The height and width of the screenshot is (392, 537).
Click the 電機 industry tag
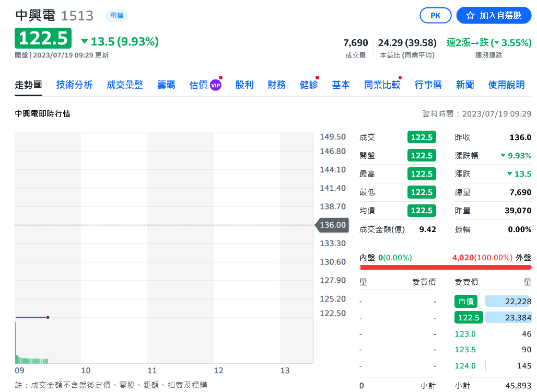(x=116, y=16)
